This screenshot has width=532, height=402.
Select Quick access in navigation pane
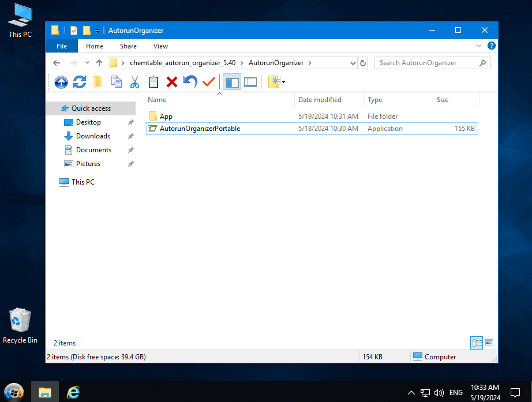(x=91, y=108)
